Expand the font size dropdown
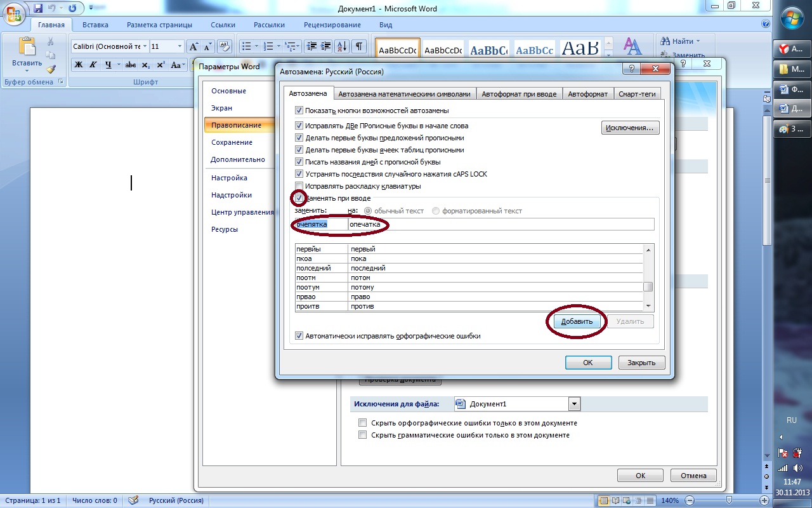This screenshot has height=508, width=812. (x=180, y=46)
